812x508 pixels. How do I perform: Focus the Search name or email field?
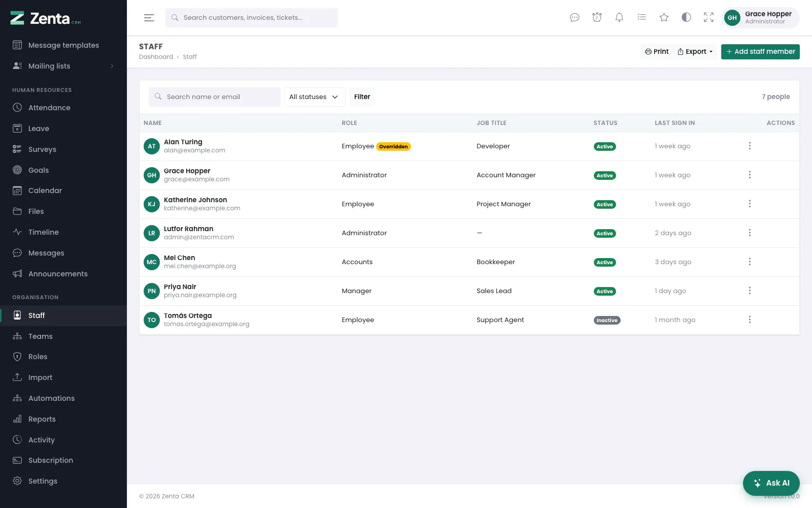coord(214,97)
